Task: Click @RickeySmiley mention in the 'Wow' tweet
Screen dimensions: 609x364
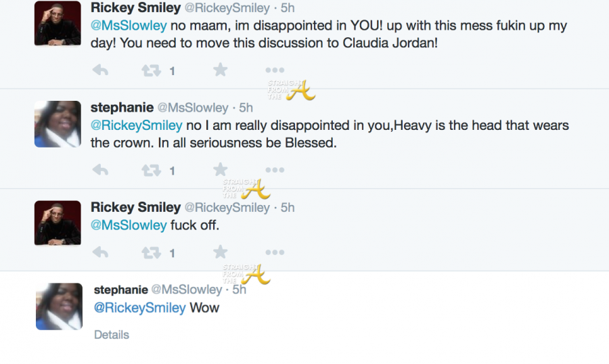Action: 139,307
